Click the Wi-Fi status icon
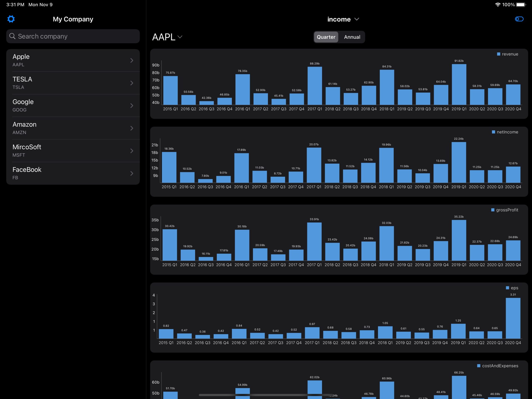532x399 pixels. pos(498,5)
